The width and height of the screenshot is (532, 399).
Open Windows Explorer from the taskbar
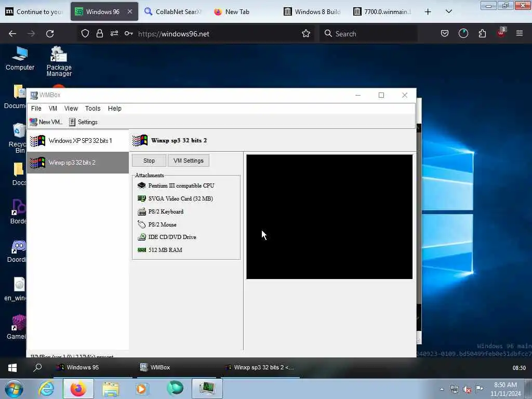tap(111, 389)
